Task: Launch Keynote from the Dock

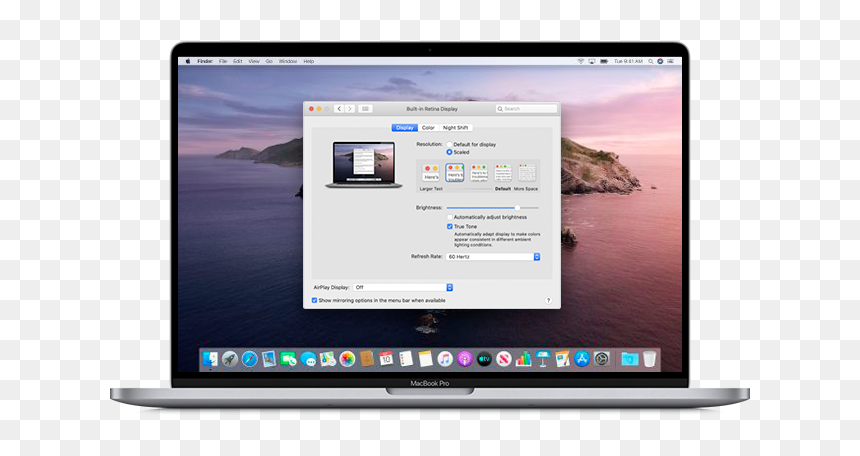Action: (x=543, y=359)
